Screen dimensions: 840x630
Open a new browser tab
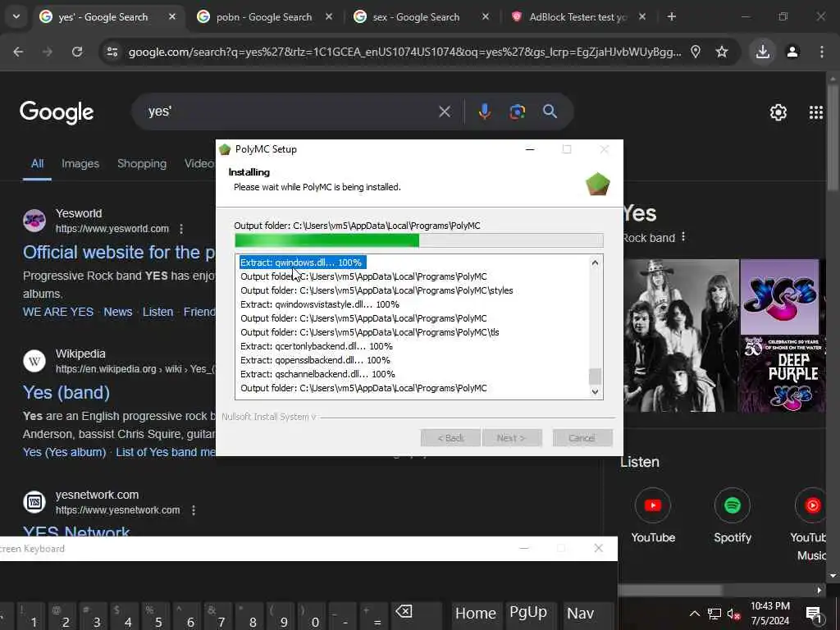671,16
